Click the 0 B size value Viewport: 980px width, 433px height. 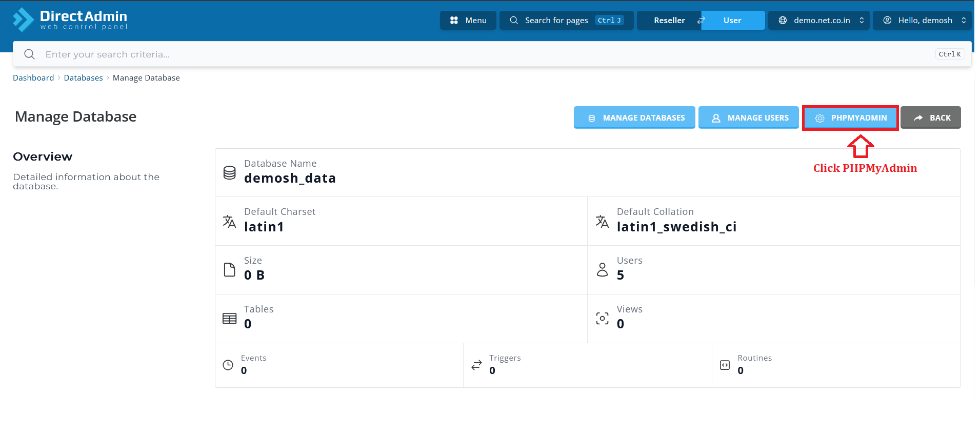coord(254,275)
